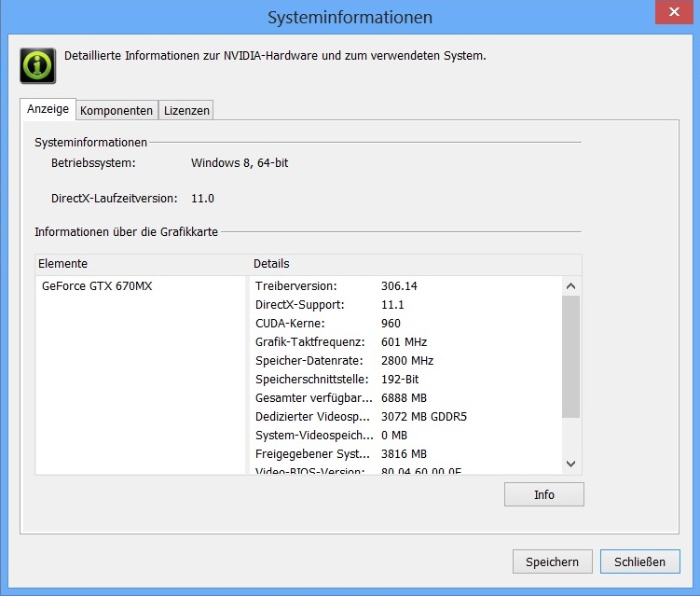Screen dimensions: 700x596
Task: Click the DirectX runtime value 11.0
Action: click(x=202, y=199)
